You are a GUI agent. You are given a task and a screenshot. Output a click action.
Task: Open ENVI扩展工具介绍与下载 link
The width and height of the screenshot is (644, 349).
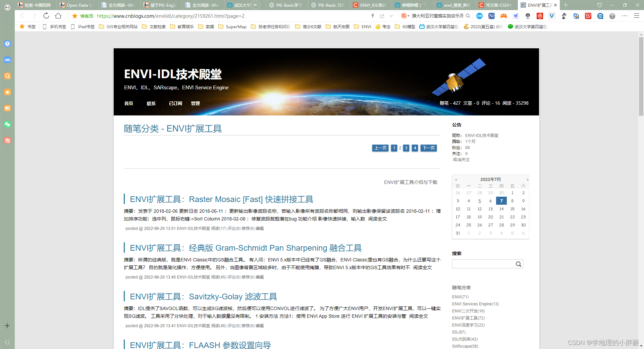[411, 182]
